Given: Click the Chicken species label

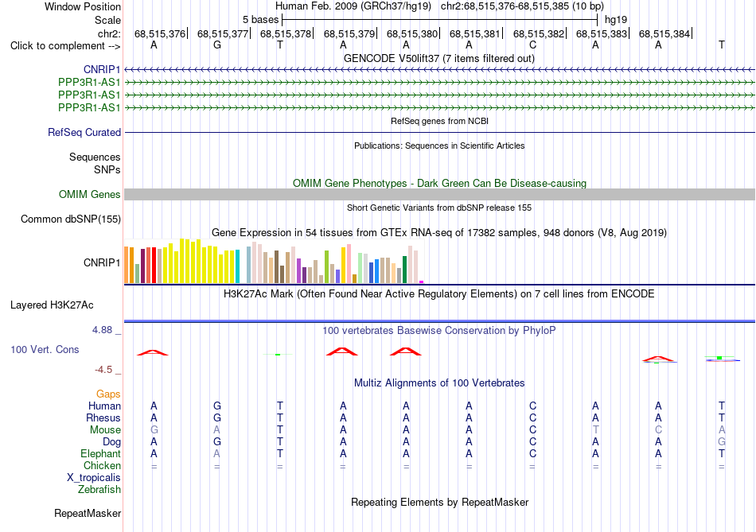Looking at the screenshot, I should pyautogui.click(x=102, y=465).
